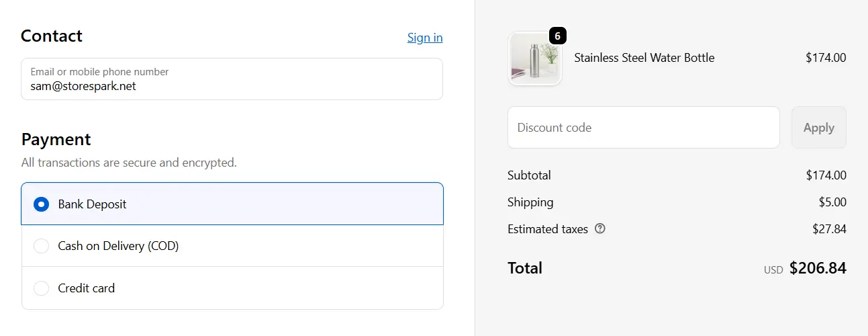Screen dimensions: 868x336
Task: Click the total amount $206.84
Action: coord(817,269)
